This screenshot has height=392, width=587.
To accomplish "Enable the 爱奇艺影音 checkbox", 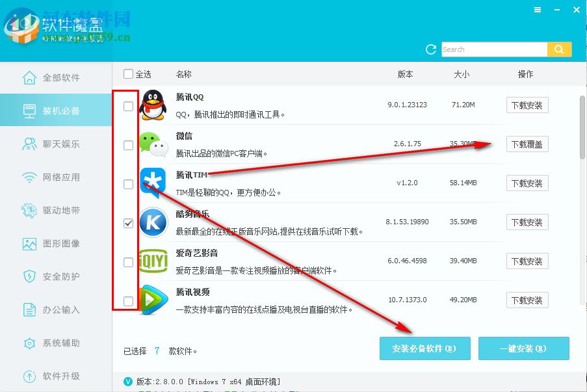I will coord(127,261).
